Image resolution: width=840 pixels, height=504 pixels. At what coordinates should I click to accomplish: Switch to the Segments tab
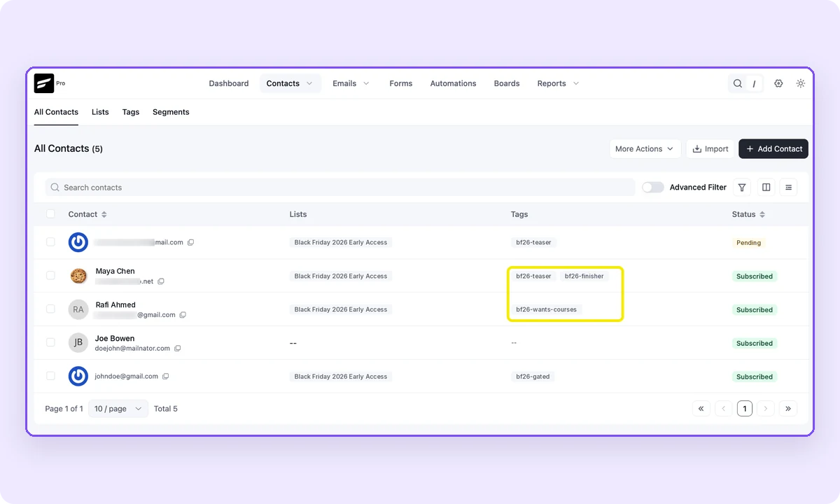click(x=171, y=112)
